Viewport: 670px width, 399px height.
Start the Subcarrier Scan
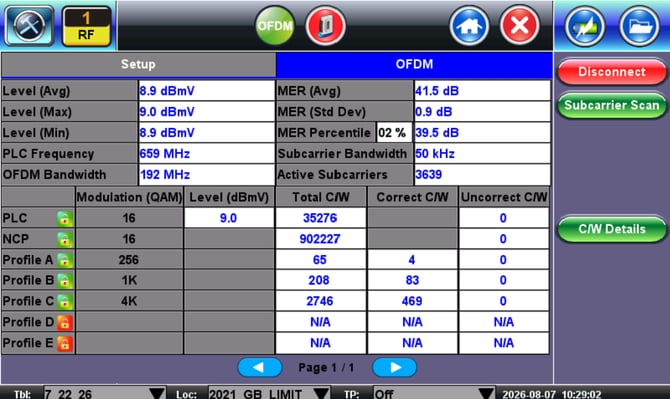pyautogui.click(x=612, y=105)
